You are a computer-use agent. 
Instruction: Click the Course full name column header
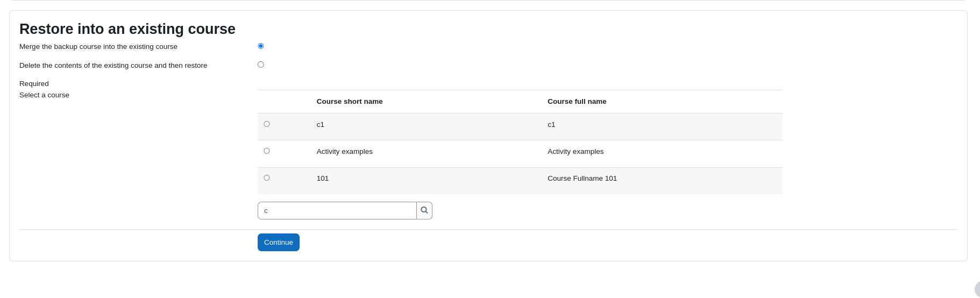[x=577, y=101]
